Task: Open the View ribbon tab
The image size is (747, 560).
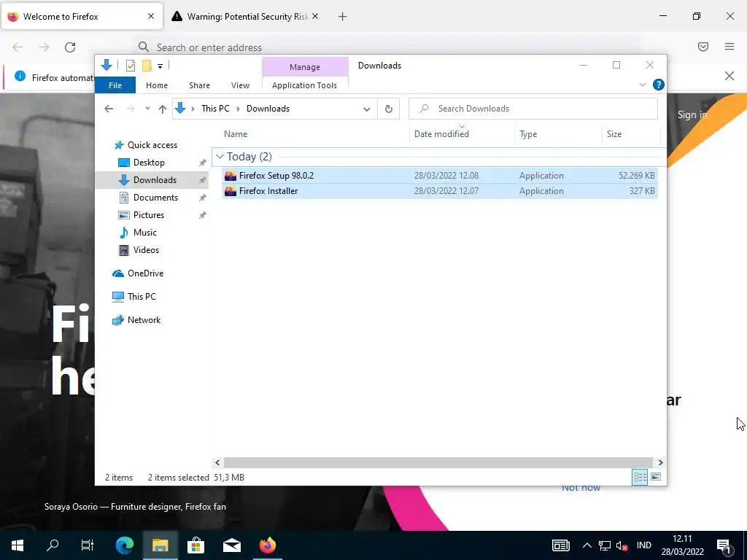Action: tap(240, 85)
